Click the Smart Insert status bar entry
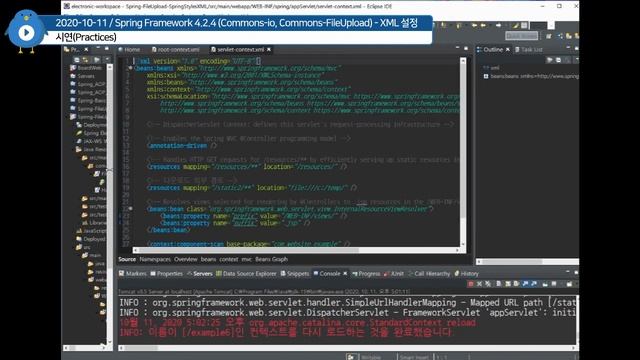 click(414, 357)
